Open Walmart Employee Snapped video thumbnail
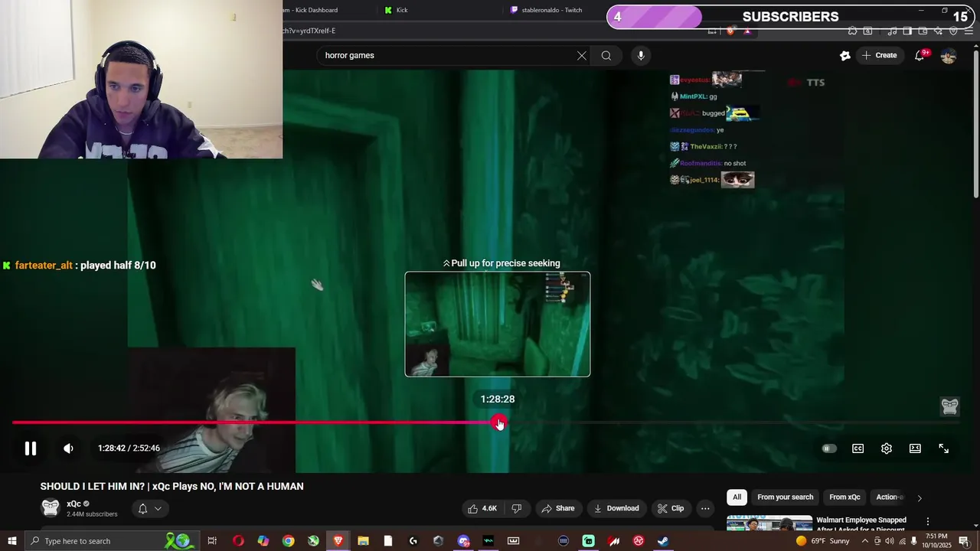This screenshot has height=551, width=980. [x=769, y=523]
